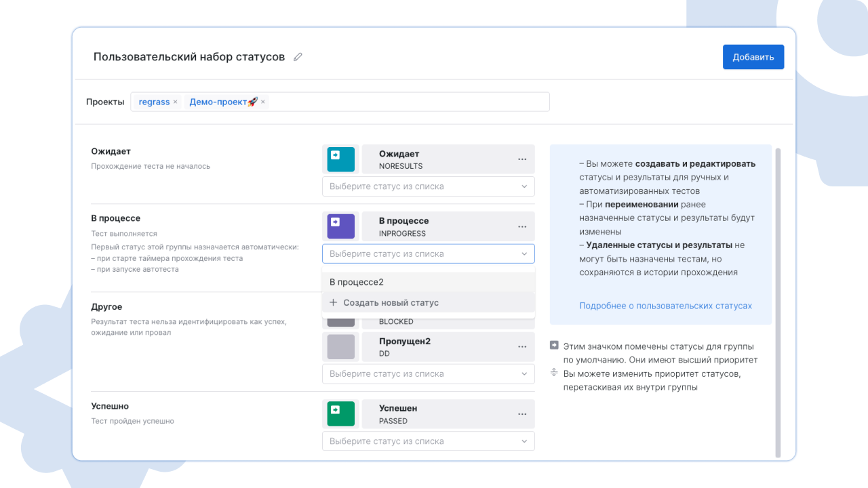Remove the regrass project tag
The width and height of the screenshot is (868, 488).
click(x=175, y=102)
